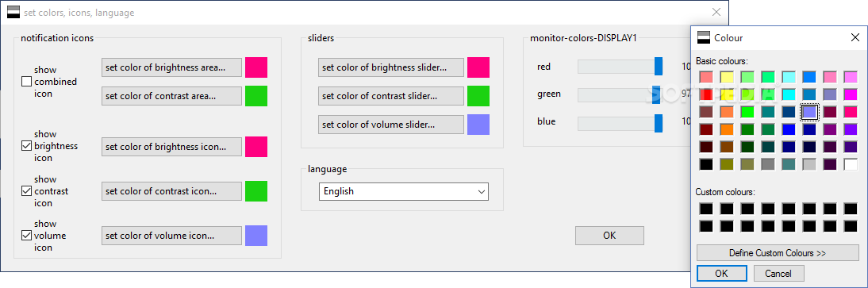The image size is (868, 288).
Task: Click the periwinkle swatch beside volume slider color
Action: 478,125
